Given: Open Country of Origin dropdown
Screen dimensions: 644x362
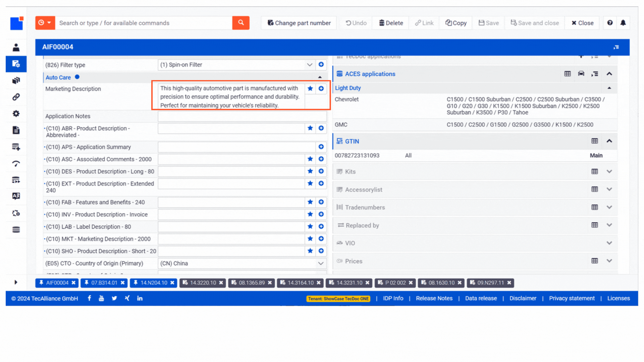Looking at the screenshot, I should click(x=320, y=263).
